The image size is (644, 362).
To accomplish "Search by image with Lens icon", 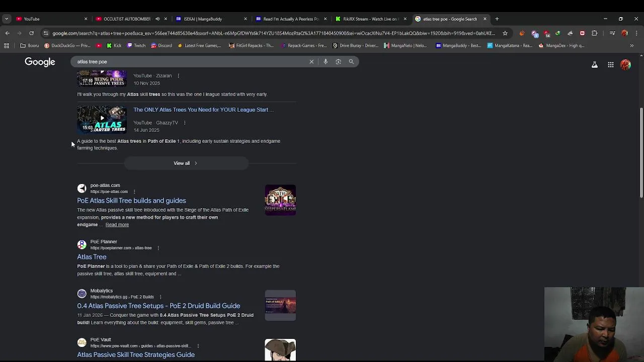I will [338, 62].
